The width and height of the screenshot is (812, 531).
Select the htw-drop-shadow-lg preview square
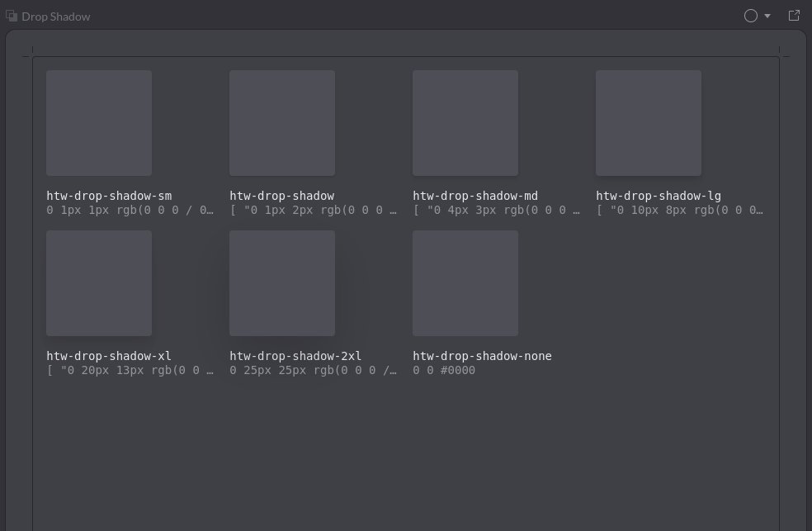click(649, 123)
